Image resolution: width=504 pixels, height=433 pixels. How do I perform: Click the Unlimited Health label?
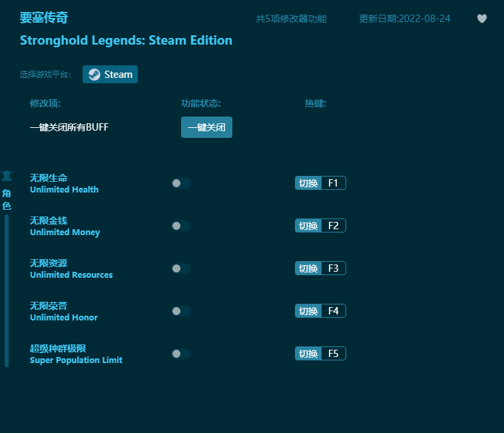[x=65, y=189]
